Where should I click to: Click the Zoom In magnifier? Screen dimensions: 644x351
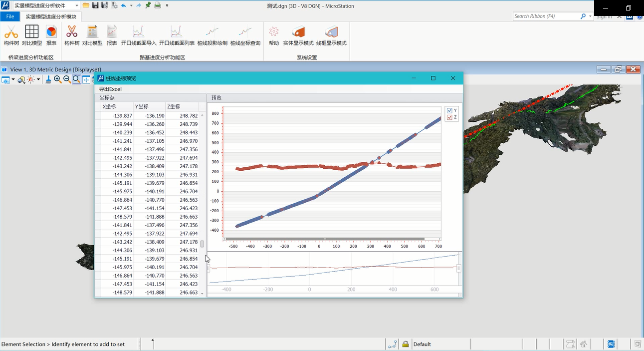tap(58, 79)
